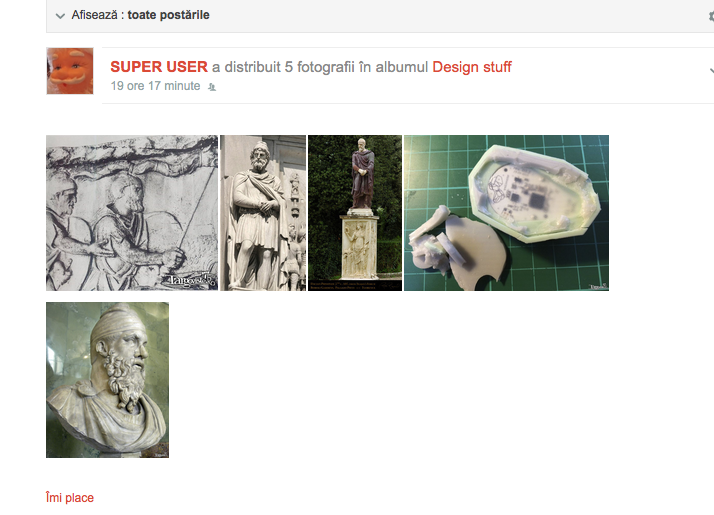Like the post with Îmi place

coord(70,497)
